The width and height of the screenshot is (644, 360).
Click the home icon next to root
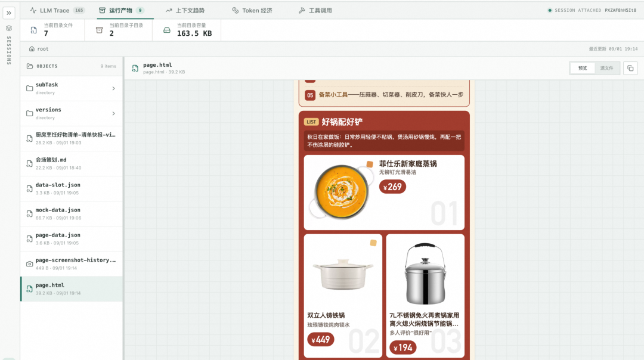click(x=32, y=49)
